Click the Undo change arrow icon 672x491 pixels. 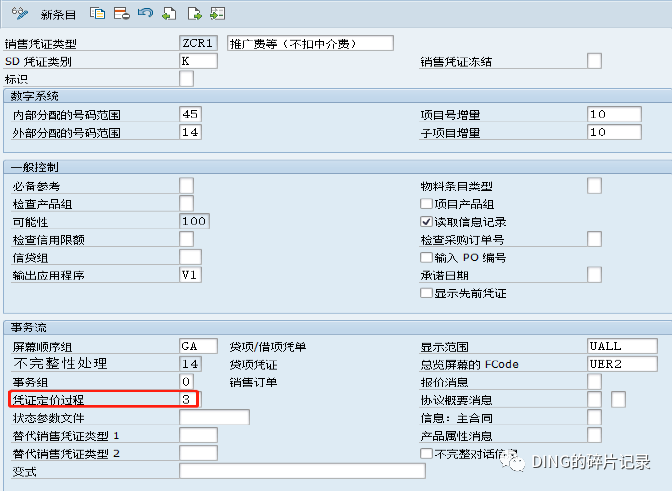click(146, 14)
